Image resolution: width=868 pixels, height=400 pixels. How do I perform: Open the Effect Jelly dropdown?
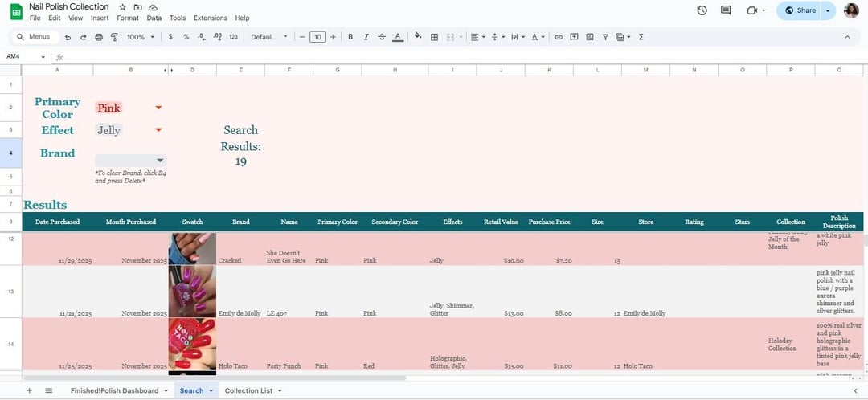158,130
